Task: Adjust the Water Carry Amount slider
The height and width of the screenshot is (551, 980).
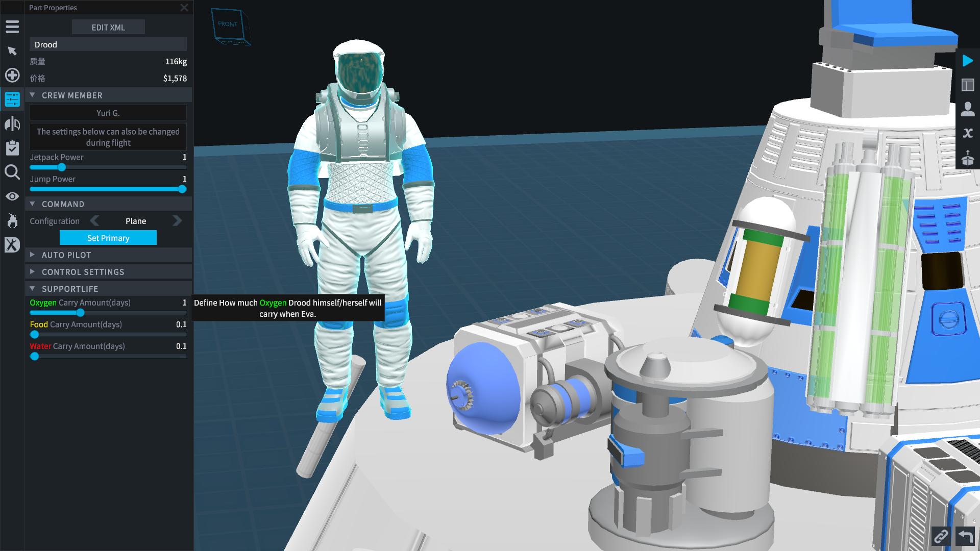Action: coord(108,357)
